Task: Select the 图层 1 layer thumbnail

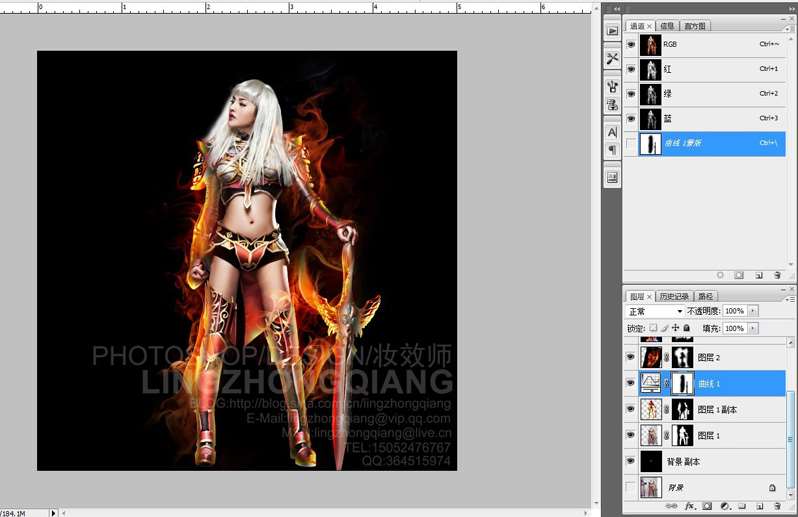Action: click(x=651, y=436)
